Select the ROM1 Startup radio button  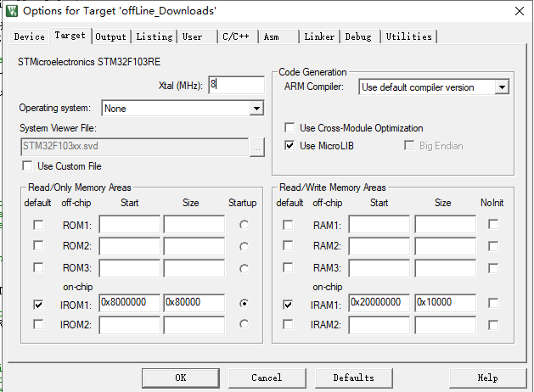pos(245,225)
